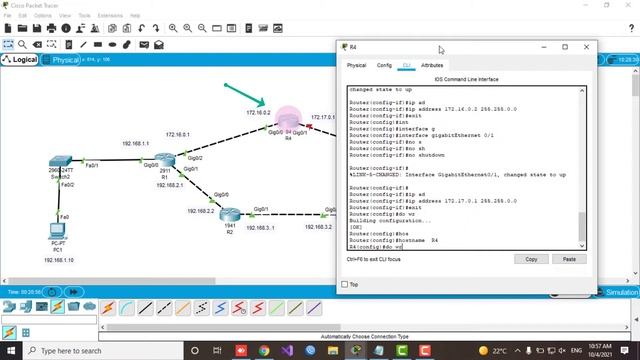This screenshot has width=640, height=360.
Task: Open End Devices category
Action: pyautogui.click(x=25, y=307)
